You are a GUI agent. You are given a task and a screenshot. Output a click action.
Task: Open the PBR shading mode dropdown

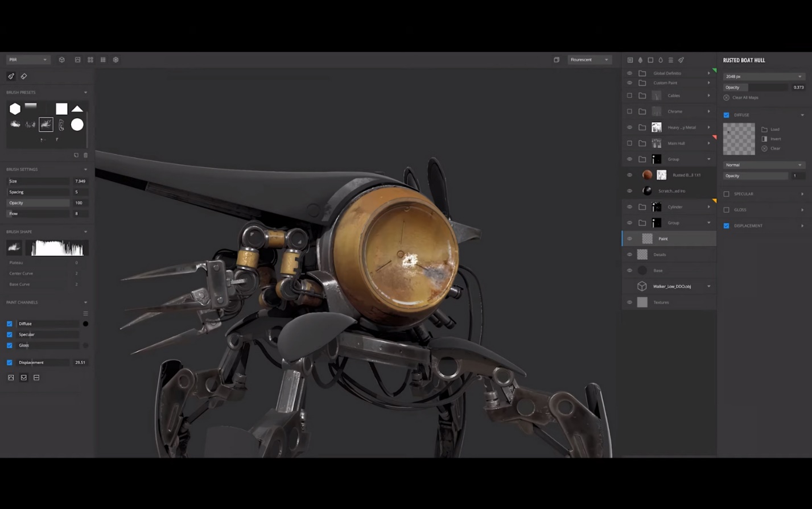point(27,59)
